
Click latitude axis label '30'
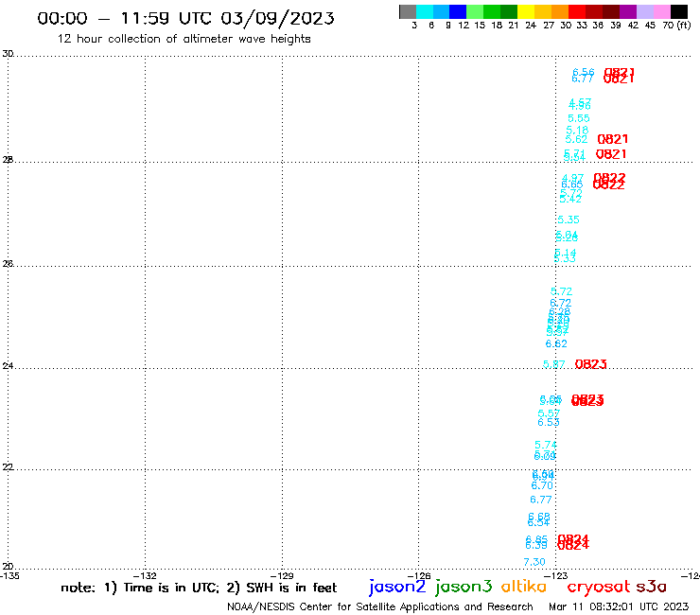coord(8,54)
